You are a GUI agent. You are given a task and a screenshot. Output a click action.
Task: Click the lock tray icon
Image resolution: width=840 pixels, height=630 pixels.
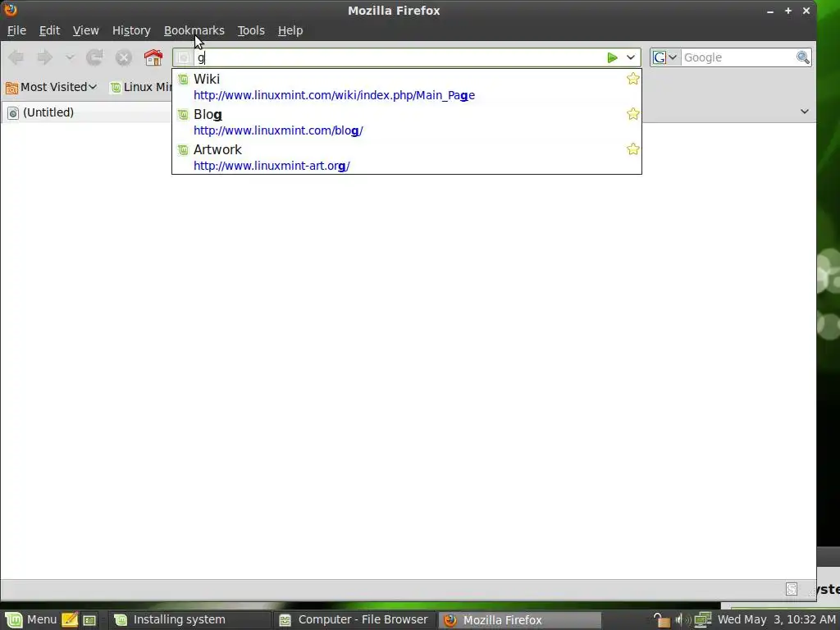click(x=662, y=620)
